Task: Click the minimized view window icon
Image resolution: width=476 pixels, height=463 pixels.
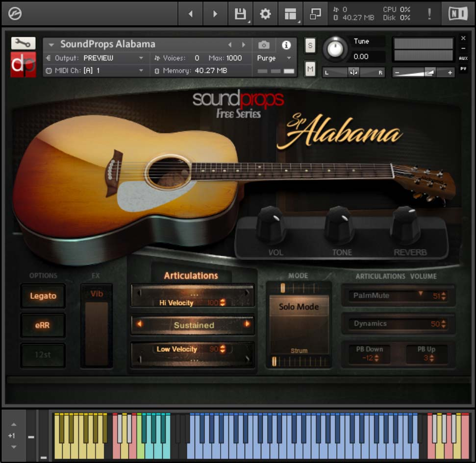Action: (315, 14)
